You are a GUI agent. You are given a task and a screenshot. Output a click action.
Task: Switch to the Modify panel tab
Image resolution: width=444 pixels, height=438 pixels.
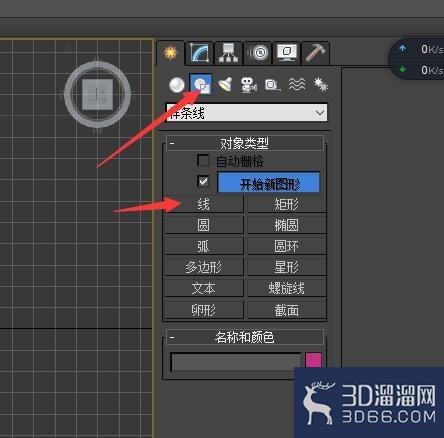199,53
